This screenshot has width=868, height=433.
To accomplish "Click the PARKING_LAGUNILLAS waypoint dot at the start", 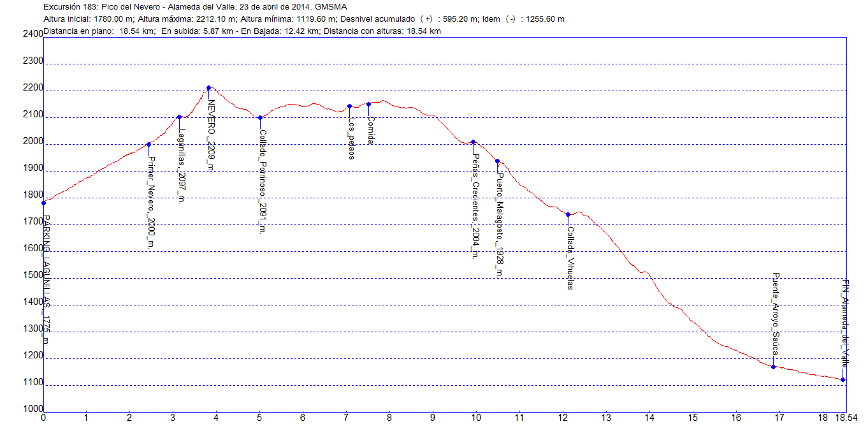I will pos(43,203).
